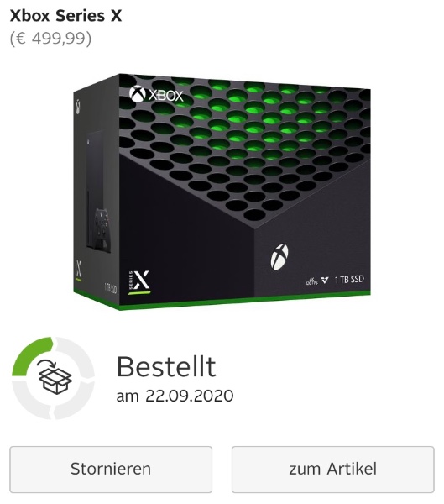Viewport: 444px width, 504px height.
Task: Open the zum Artikel button
Action: click(x=333, y=469)
